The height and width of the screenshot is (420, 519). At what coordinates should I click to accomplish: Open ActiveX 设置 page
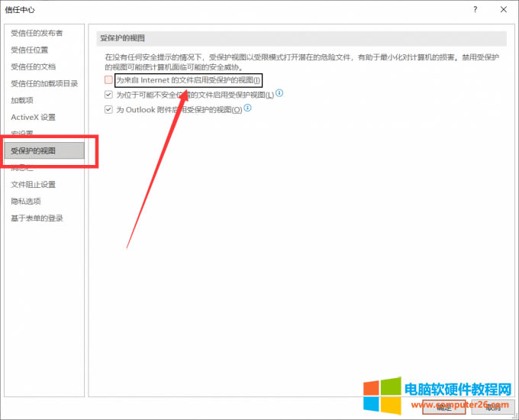point(33,117)
